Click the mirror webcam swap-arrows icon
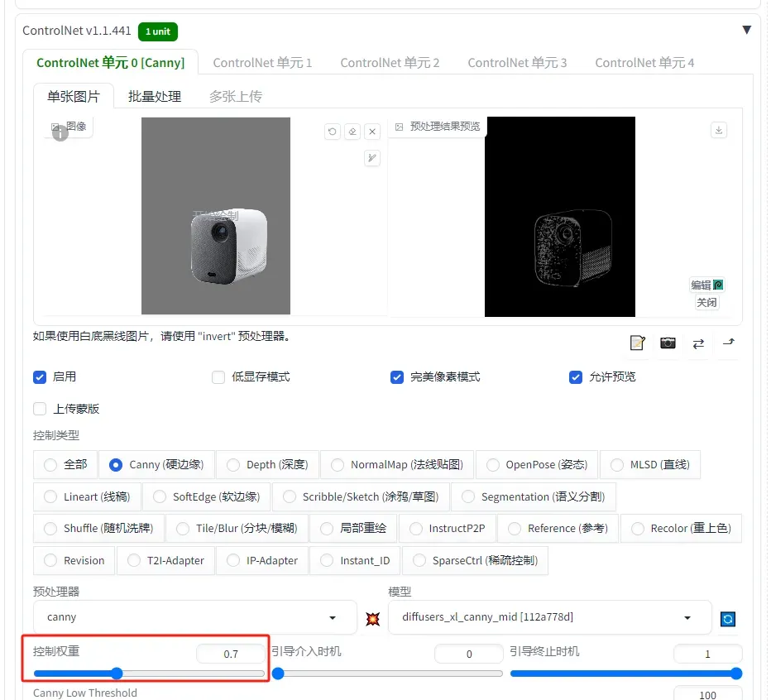The height and width of the screenshot is (700, 771). [x=698, y=343]
